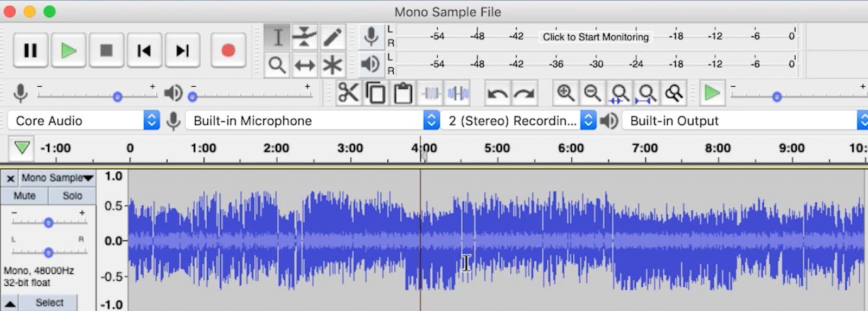This screenshot has width=868, height=311.
Task: Click the track Select button
Action: [49, 303]
